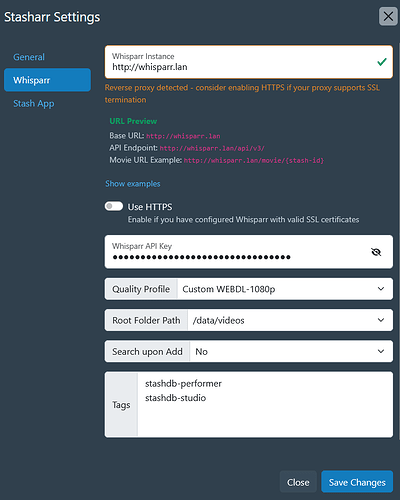The height and width of the screenshot is (500, 400).
Task: Click the green validation checkmark icon
Action: click(382, 62)
